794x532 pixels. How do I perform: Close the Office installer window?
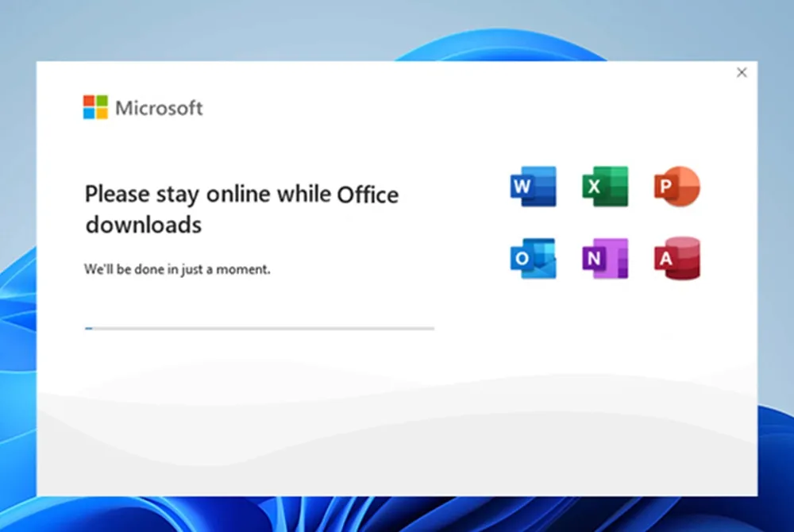[x=742, y=73]
